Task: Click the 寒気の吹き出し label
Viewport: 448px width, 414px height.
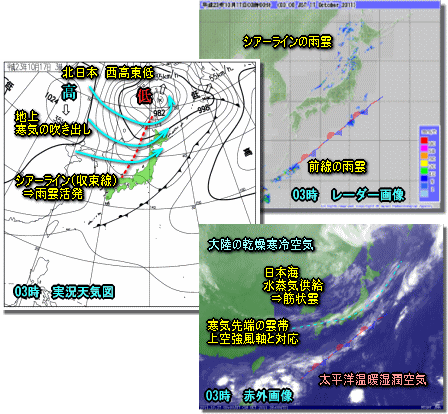Action: coord(53,130)
